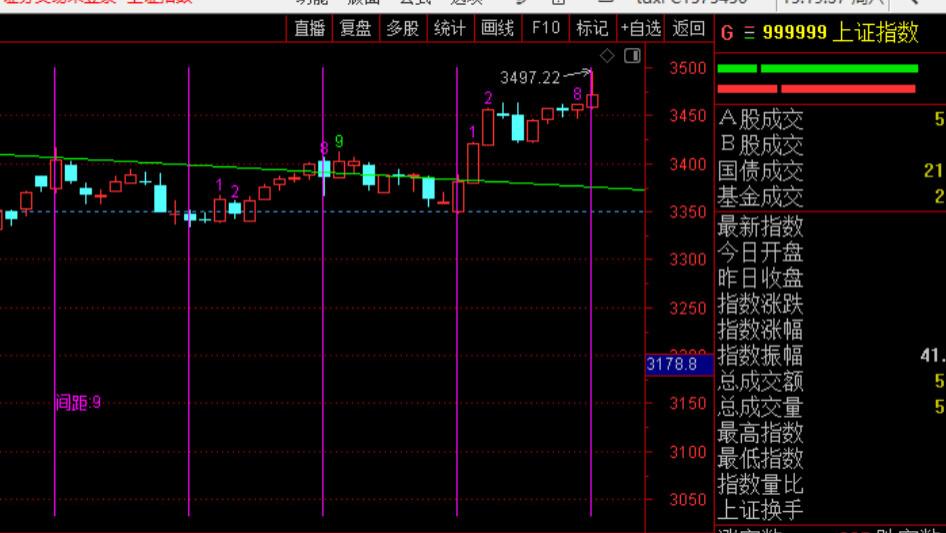Viewport: 946px width, 533px height.
Task: Open the 直播 live broadcast button
Action: click(310, 28)
